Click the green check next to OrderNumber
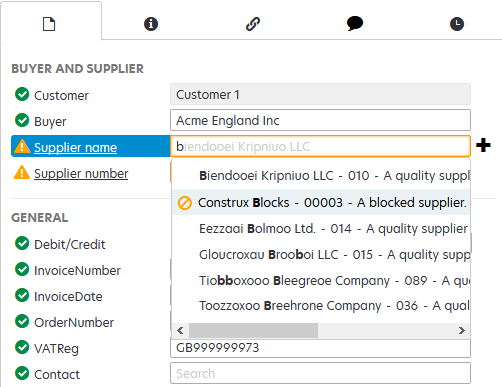502x387 pixels. click(22, 321)
